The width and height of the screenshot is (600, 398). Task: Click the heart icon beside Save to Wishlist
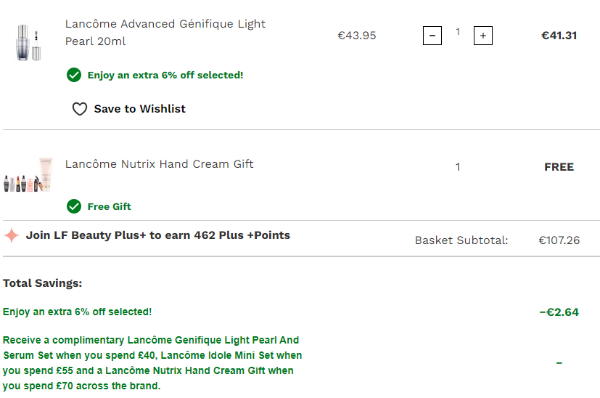(x=80, y=109)
